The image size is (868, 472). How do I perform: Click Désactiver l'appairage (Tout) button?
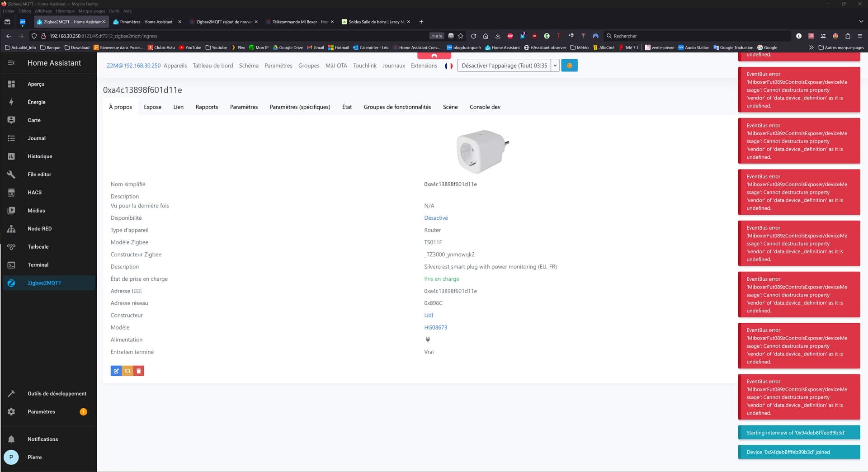pos(504,66)
